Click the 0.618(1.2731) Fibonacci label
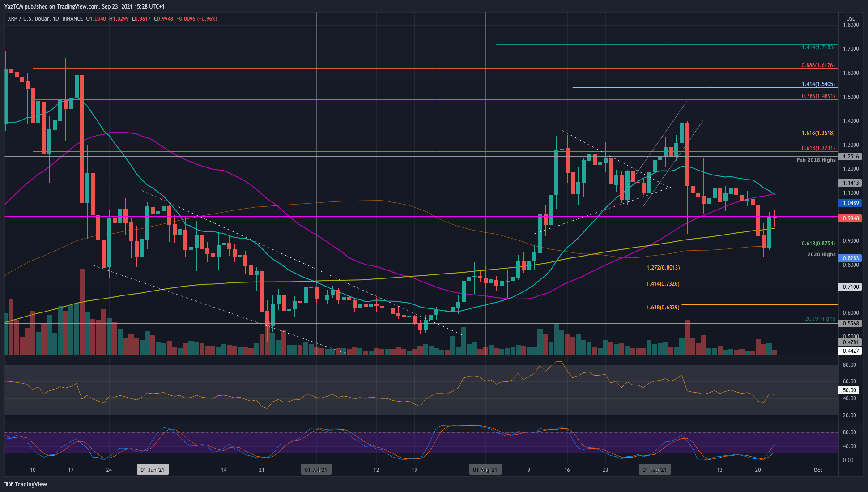868x492 pixels. tap(818, 148)
